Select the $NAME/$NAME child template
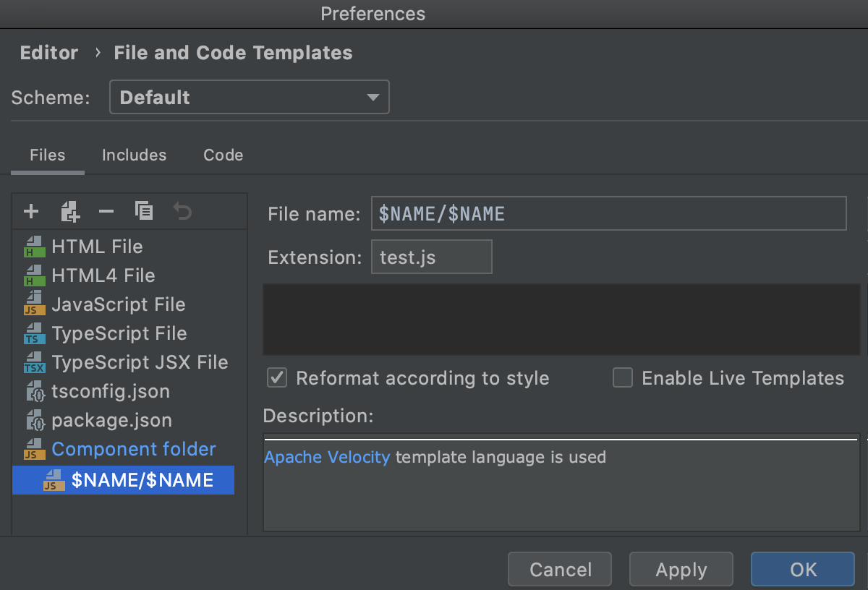This screenshot has height=590, width=868. coord(142,480)
